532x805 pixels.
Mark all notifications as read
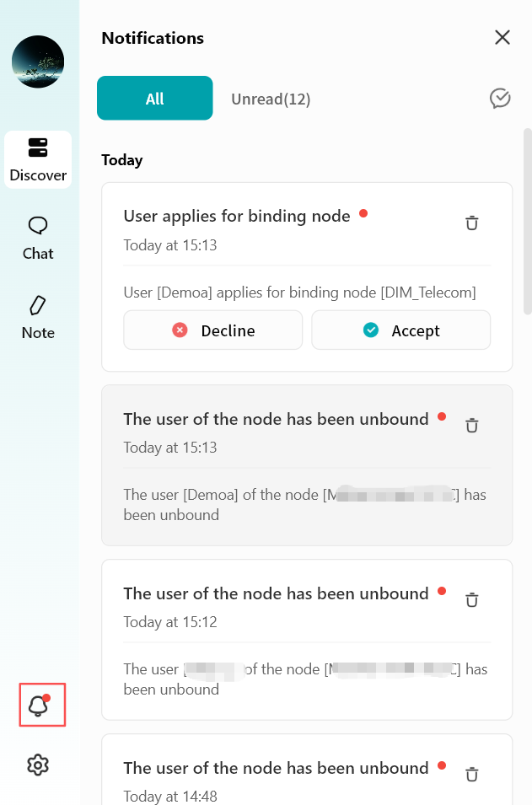click(500, 99)
